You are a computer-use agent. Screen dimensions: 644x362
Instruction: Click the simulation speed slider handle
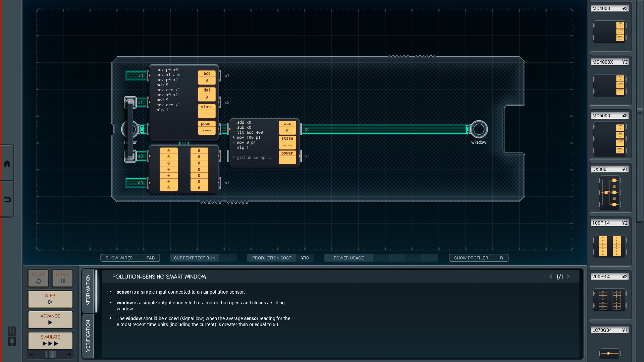click(x=50, y=354)
